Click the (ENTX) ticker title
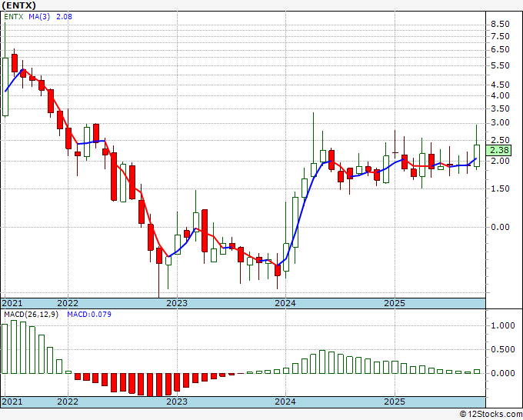The width and height of the screenshot is (523, 420). click(x=20, y=6)
